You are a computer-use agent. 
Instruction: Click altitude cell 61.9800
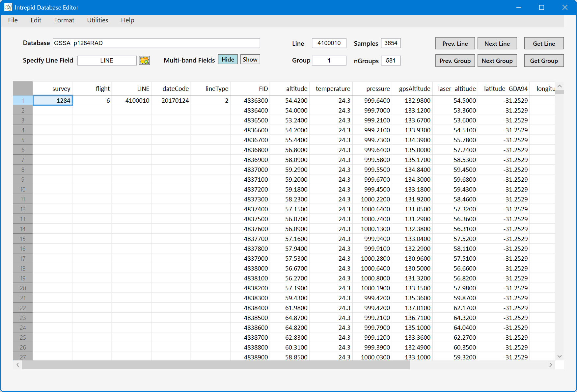(x=290, y=308)
